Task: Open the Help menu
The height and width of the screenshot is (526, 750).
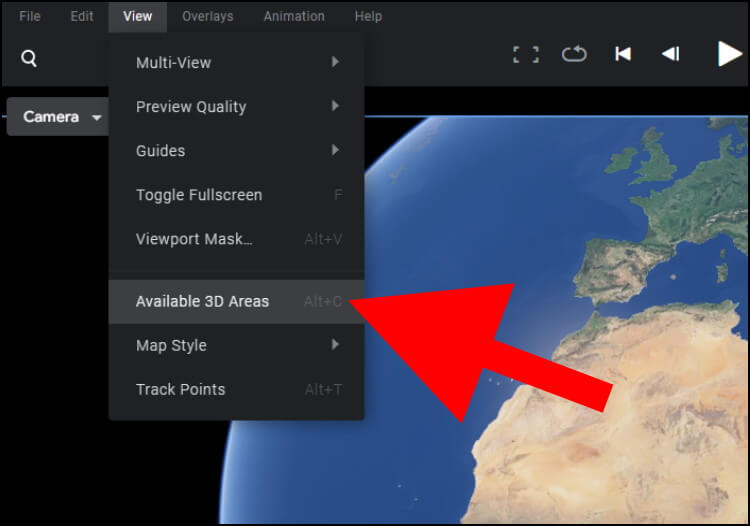Action: coord(368,16)
